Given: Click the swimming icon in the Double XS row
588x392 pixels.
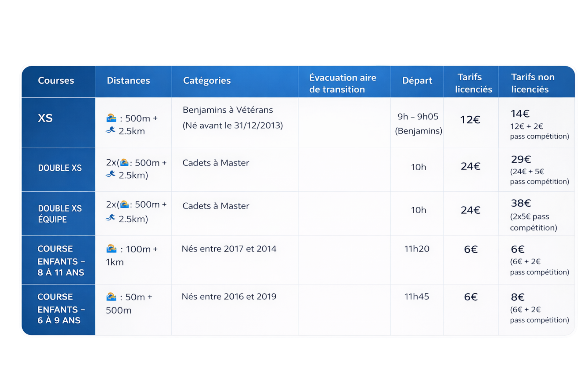Looking at the screenshot, I should [124, 162].
